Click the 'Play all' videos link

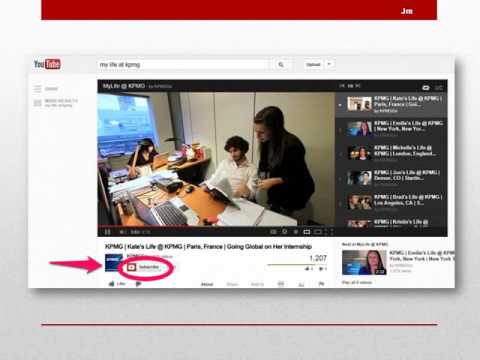coord(357,282)
